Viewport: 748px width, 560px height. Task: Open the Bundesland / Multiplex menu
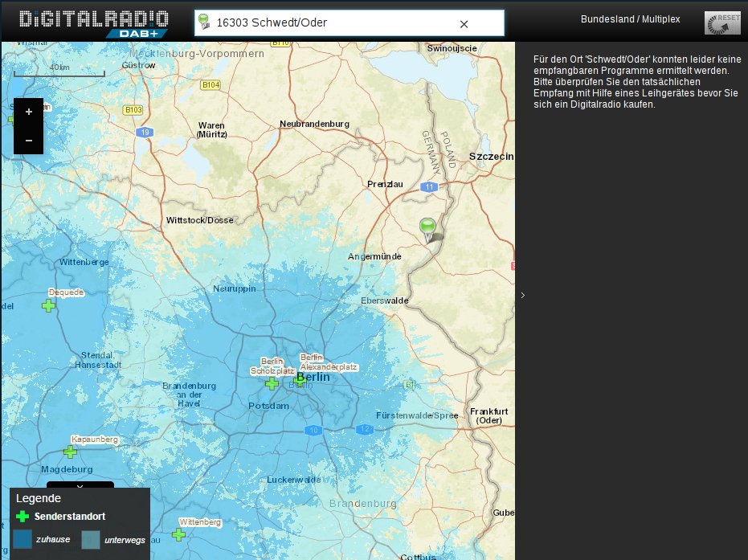point(630,18)
